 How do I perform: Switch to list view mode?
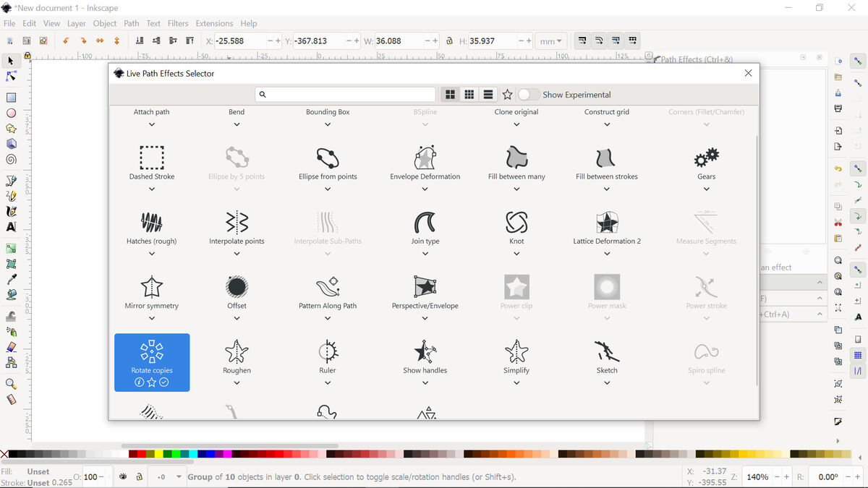pyautogui.click(x=488, y=95)
